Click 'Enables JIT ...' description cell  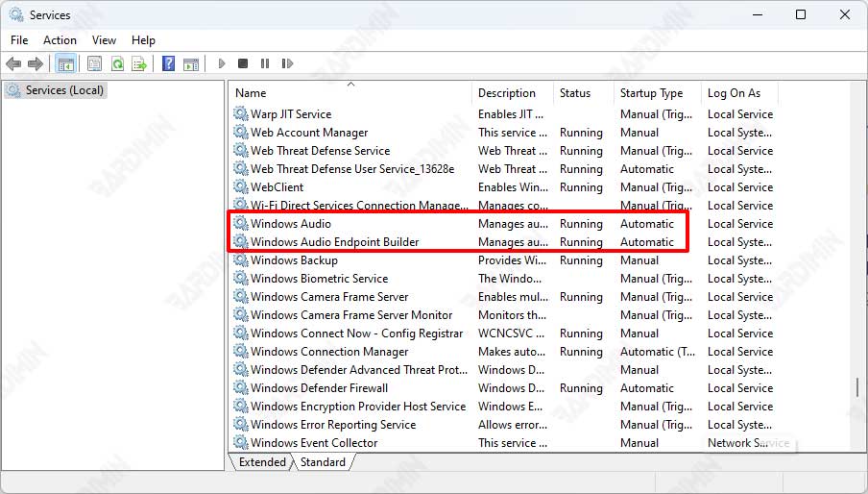pos(511,113)
